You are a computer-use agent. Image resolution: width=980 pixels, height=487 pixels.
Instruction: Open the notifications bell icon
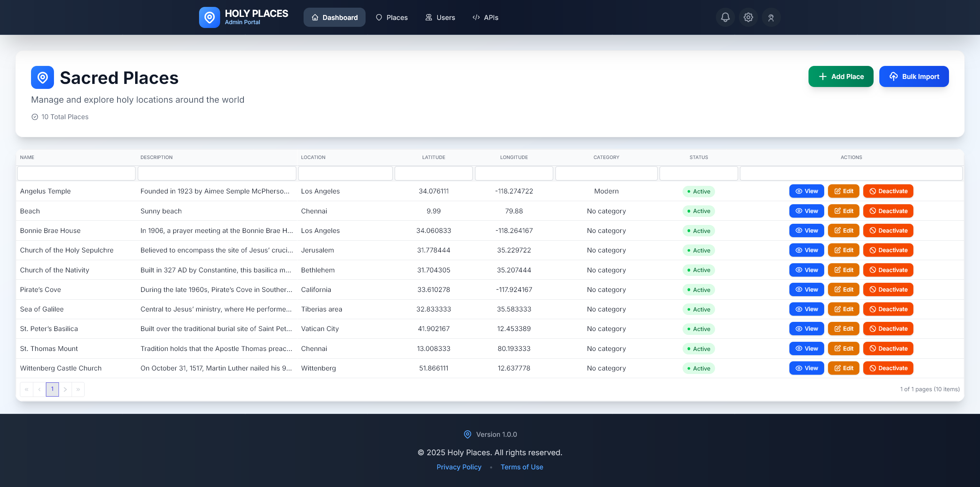click(x=725, y=17)
